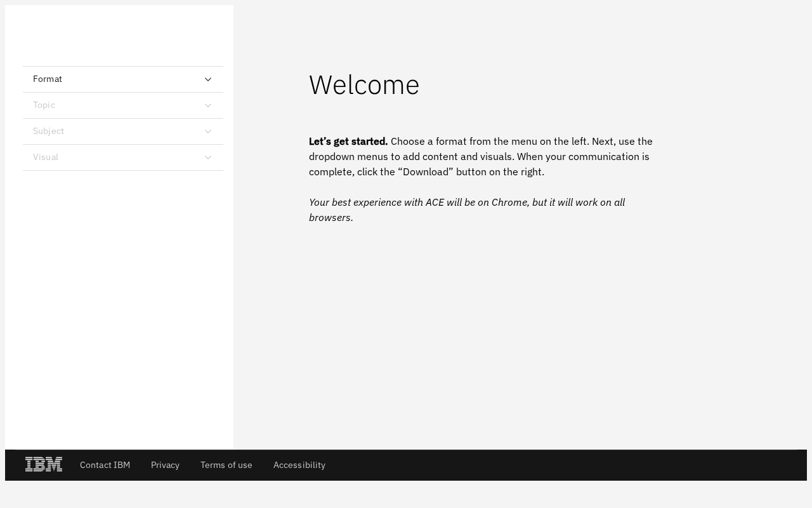Image resolution: width=812 pixels, height=508 pixels.
Task: Expand the Topic accordion section
Action: tap(123, 105)
